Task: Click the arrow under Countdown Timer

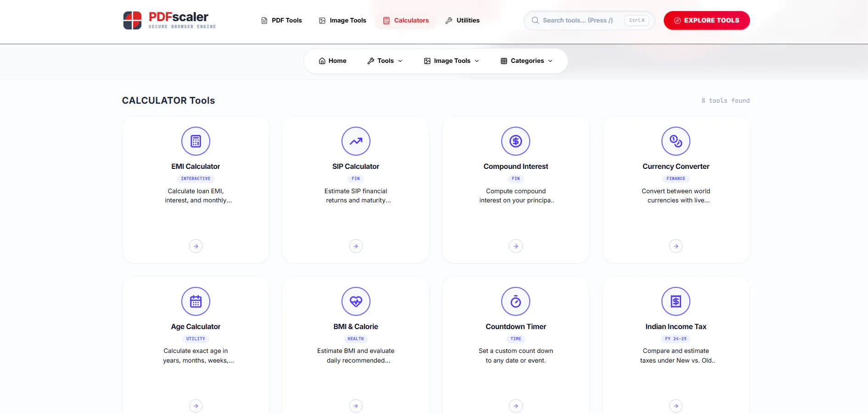Action: coord(515,406)
